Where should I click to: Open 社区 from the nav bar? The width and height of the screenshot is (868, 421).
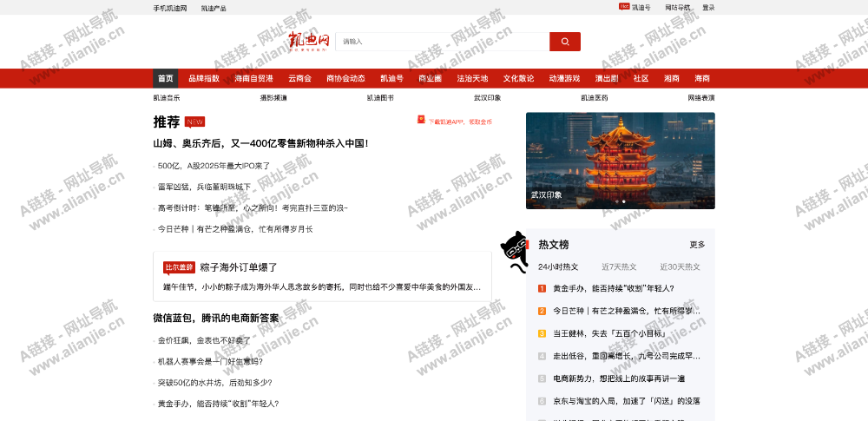point(641,79)
